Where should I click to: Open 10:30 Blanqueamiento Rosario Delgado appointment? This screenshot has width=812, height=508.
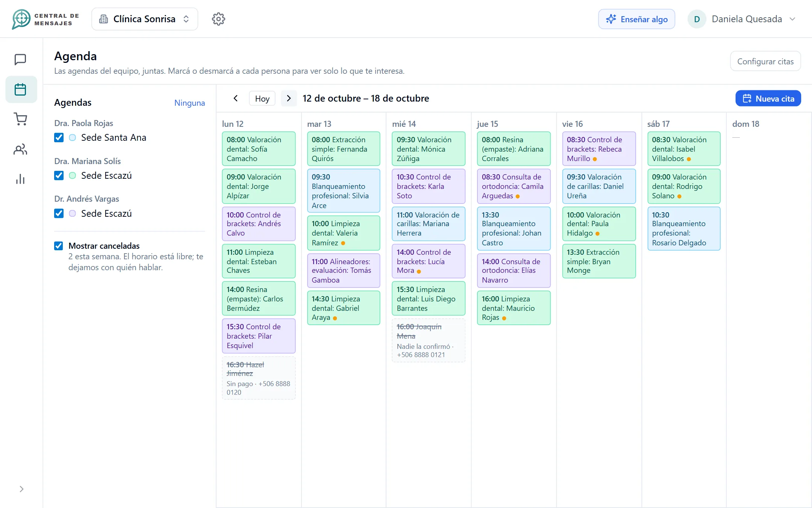684,228
